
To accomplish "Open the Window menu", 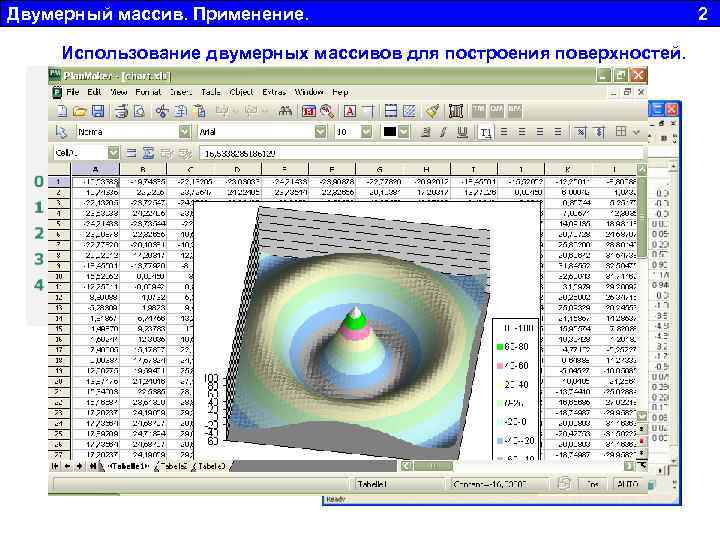I will click(309, 92).
